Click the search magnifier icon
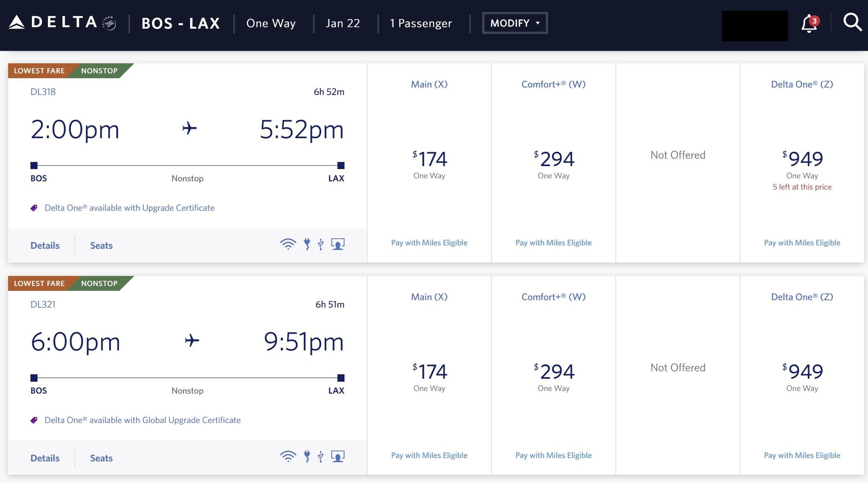 pos(852,22)
